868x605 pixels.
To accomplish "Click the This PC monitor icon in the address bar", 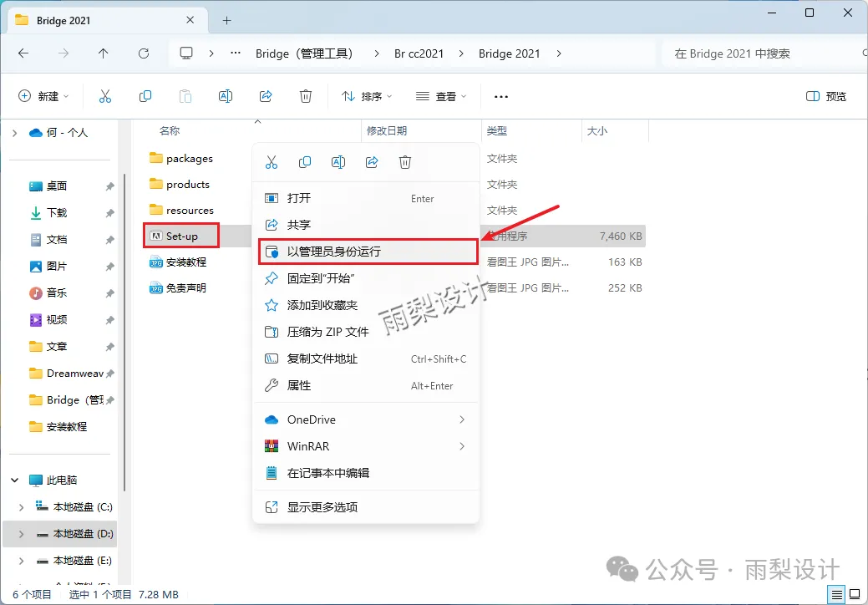I will [x=186, y=53].
